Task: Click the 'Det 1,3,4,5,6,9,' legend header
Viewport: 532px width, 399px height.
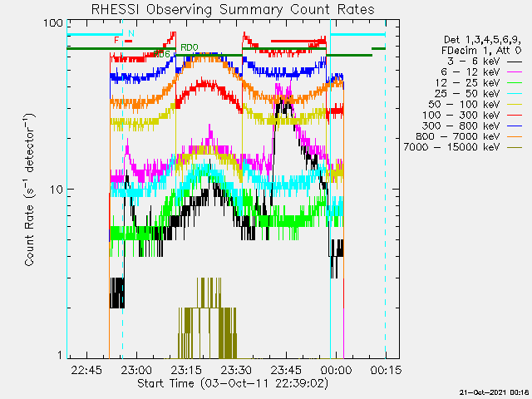Action: pos(482,40)
